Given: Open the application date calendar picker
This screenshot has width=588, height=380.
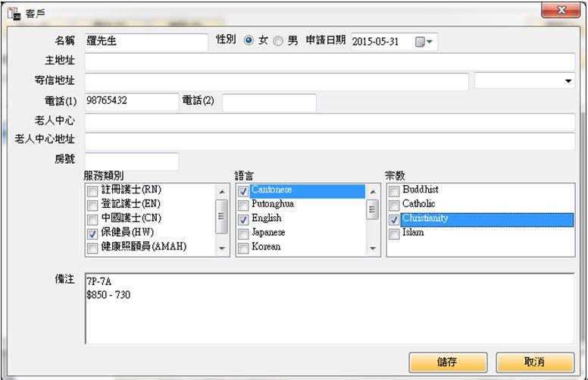Looking at the screenshot, I should (x=424, y=42).
